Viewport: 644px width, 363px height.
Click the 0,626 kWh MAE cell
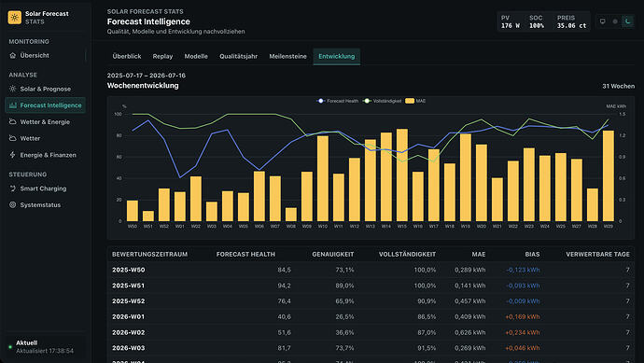point(470,332)
